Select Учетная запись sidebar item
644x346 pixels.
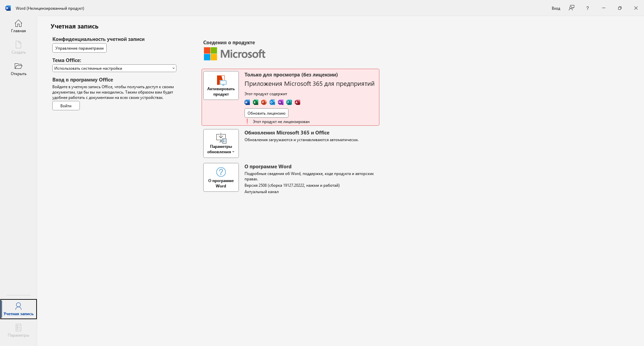tap(18, 309)
